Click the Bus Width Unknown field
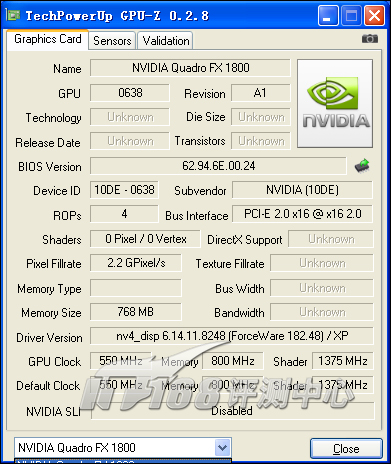 click(x=322, y=288)
